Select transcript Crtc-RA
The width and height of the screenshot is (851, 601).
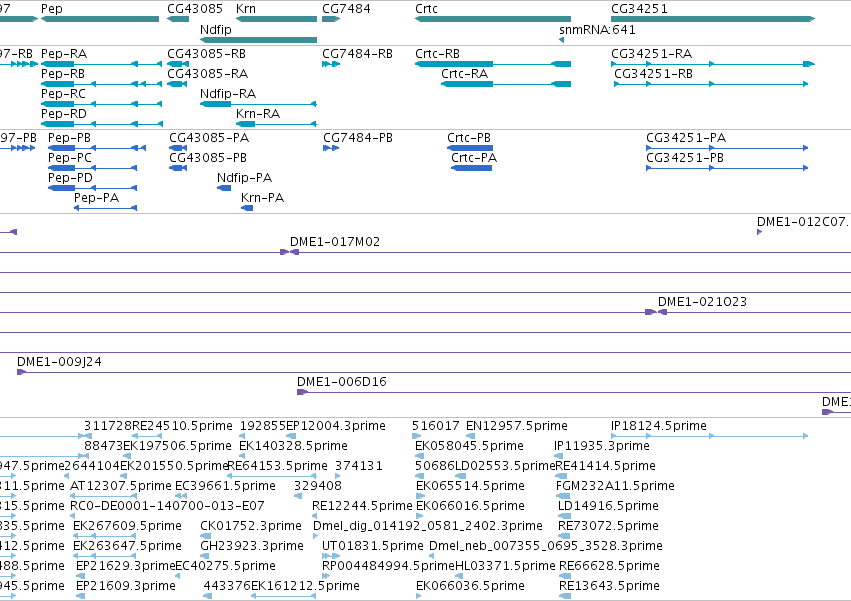[x=506, y=84]
